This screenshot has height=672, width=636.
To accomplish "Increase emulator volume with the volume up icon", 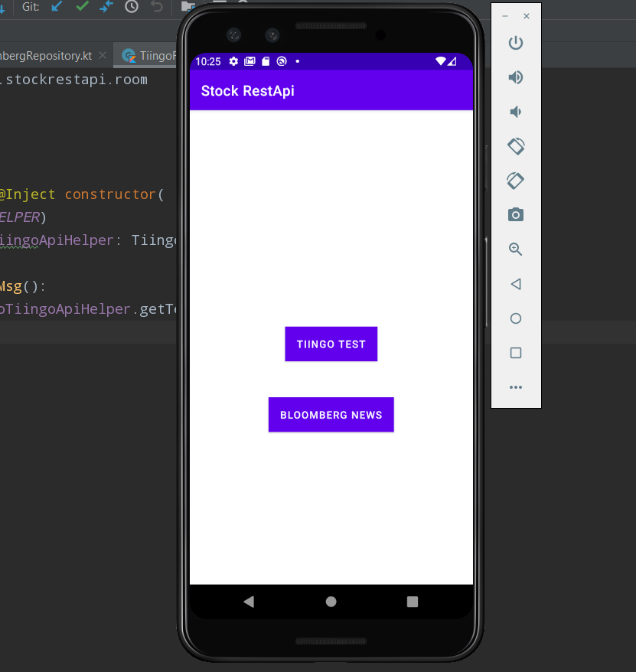I will pos(516,77).
